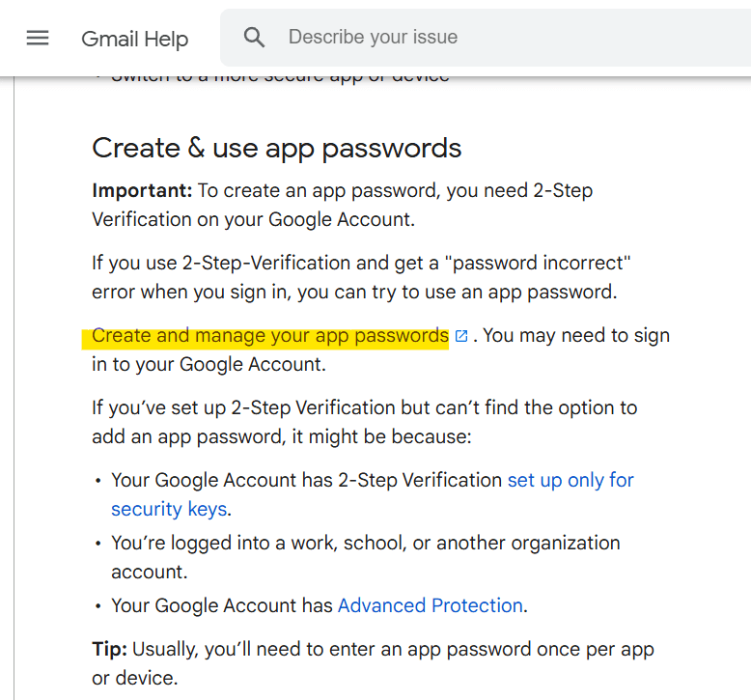751x700 pixels.
Task: Click the bold 'Important:' label
Action: tap(142, 190)
